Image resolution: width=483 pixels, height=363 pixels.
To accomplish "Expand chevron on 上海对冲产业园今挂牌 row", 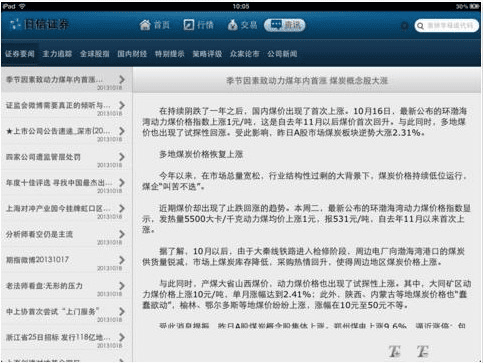I will pos(122,208).
